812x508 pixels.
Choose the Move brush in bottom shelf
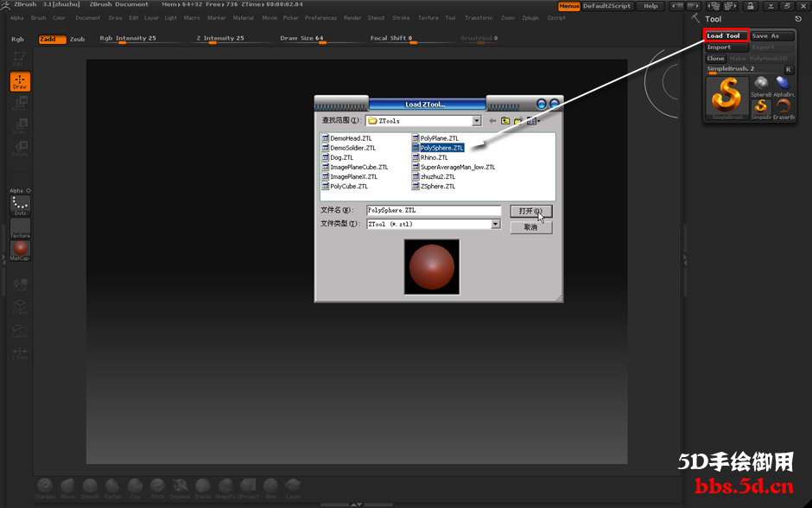tap(67, 488)
